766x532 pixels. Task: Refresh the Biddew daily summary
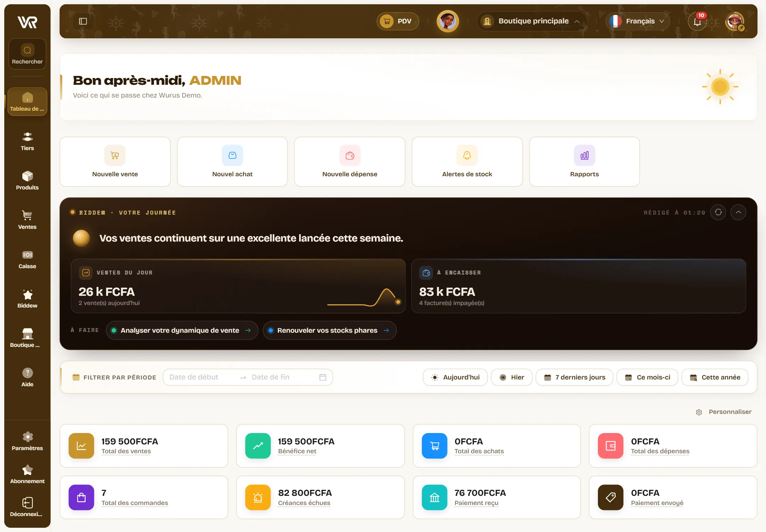(718, 212)
